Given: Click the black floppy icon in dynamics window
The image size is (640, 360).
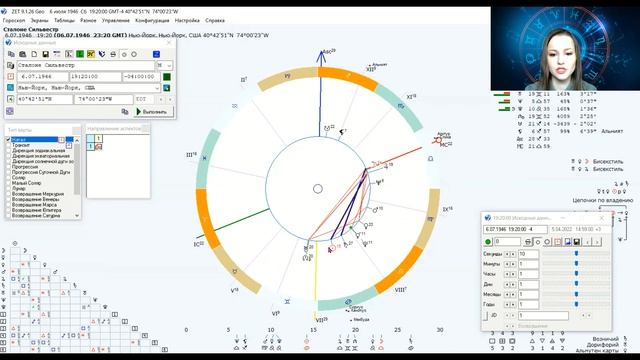Looking at the screenshot, I should click(x=577, y=242).
